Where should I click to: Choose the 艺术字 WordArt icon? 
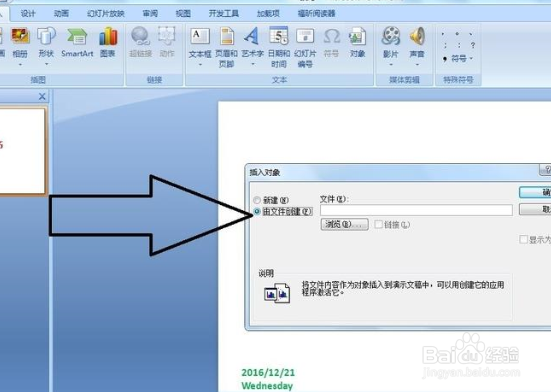[x=252, y=37]
